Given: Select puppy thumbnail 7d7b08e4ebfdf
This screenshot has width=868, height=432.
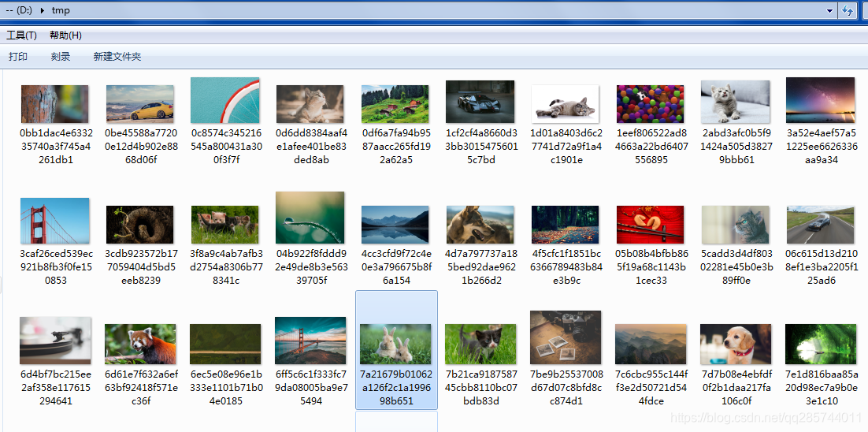Looking at the screenshot, I should coord(735,344).
